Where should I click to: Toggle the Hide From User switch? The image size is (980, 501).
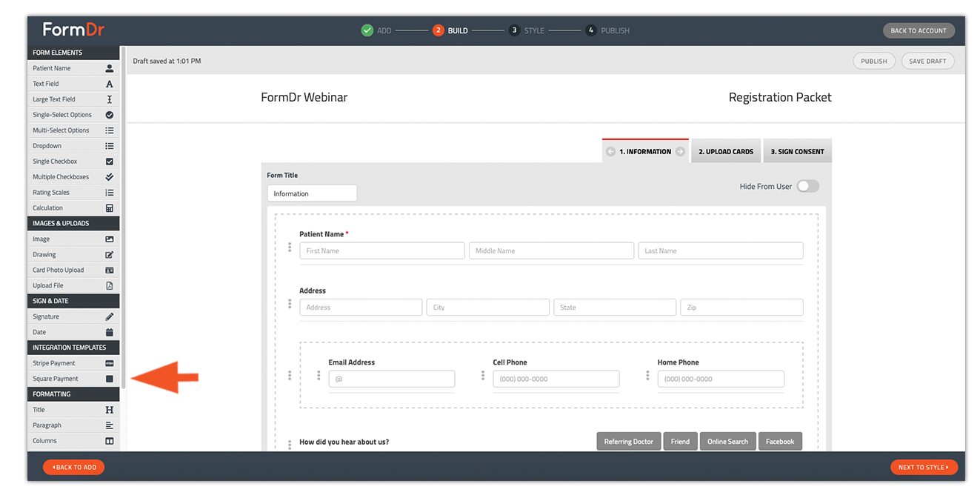pyautogui.click(x=808, y=186)
